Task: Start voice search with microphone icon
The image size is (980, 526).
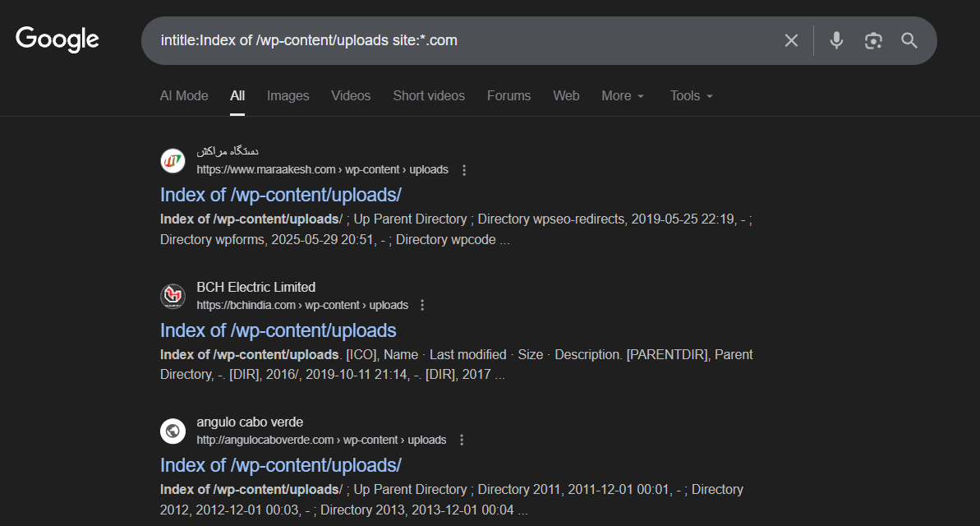Action: point(836,40)
